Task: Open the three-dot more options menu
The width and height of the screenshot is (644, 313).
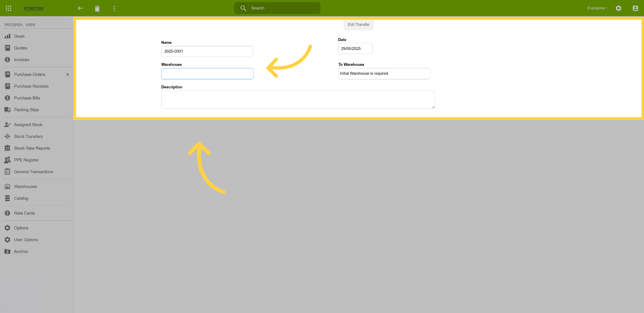Action: point(114,8)
